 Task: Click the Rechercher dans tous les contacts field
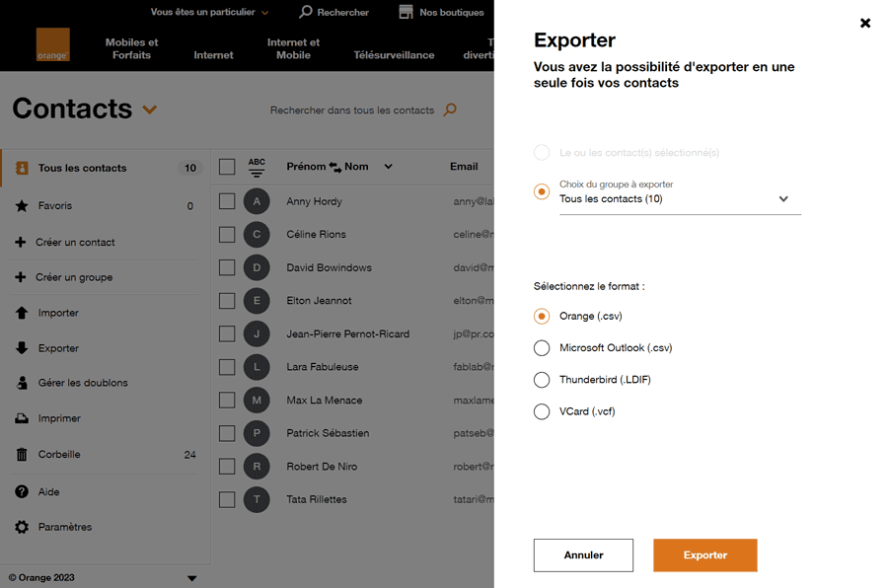[x=352, y=110]
